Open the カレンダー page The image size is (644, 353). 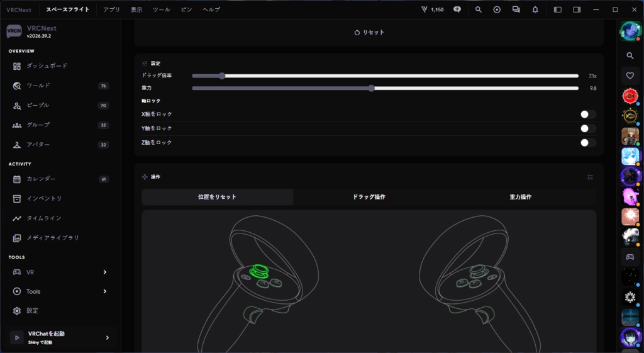pos(60,179)
